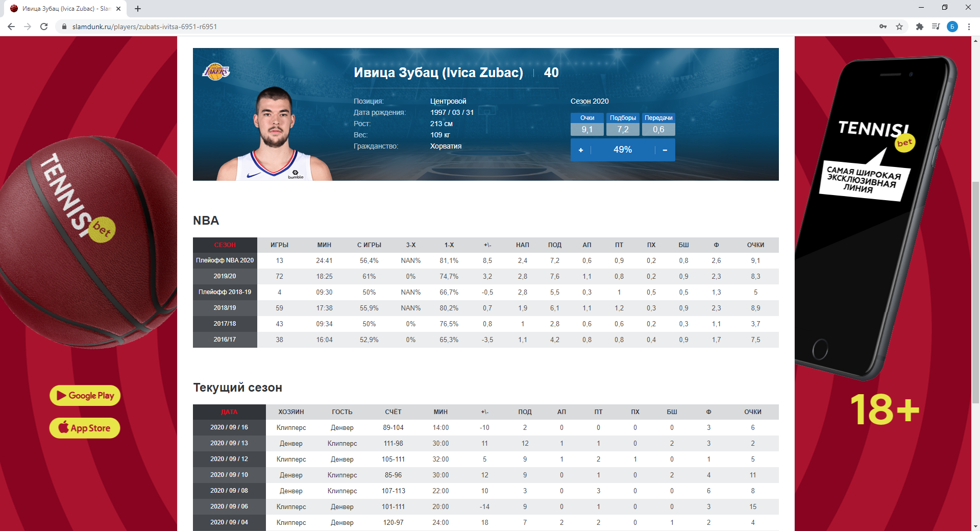
Task: Close the Ивица Зубац tab
Action: pyautogui.click(x=118, y=9)
